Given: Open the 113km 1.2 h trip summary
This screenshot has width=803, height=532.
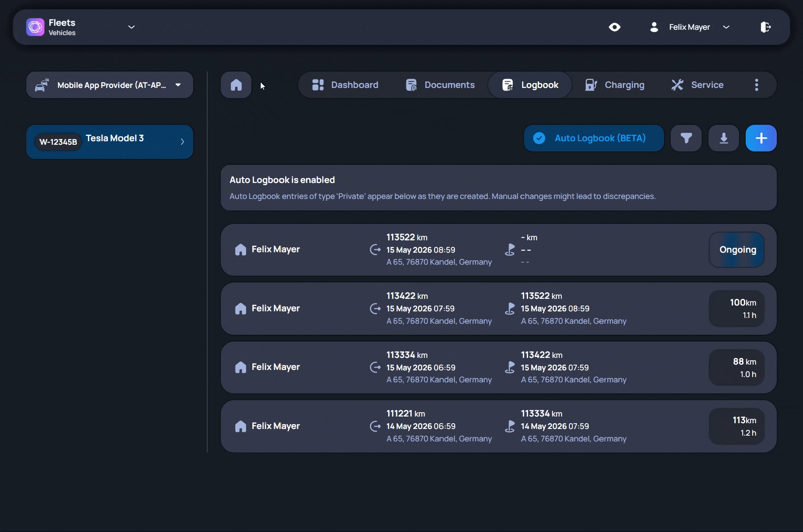Looking at the screenshot, I should (x=737, y=426).
